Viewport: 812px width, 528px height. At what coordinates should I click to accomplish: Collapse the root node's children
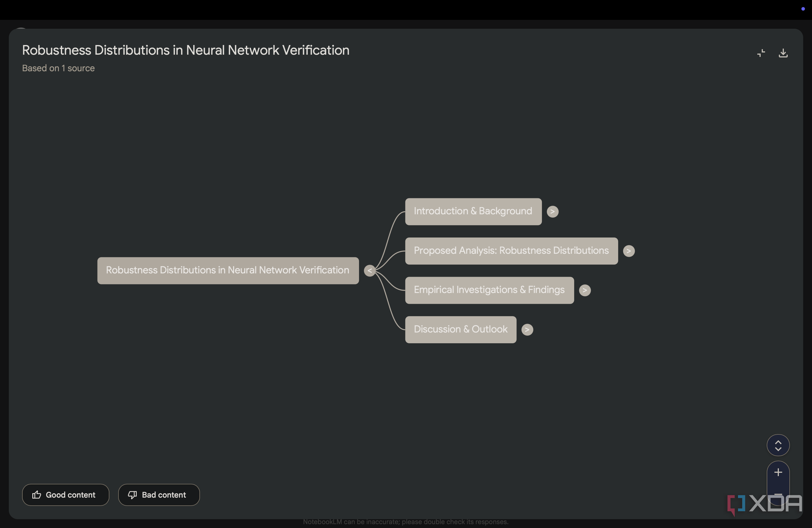pos(370,270)
